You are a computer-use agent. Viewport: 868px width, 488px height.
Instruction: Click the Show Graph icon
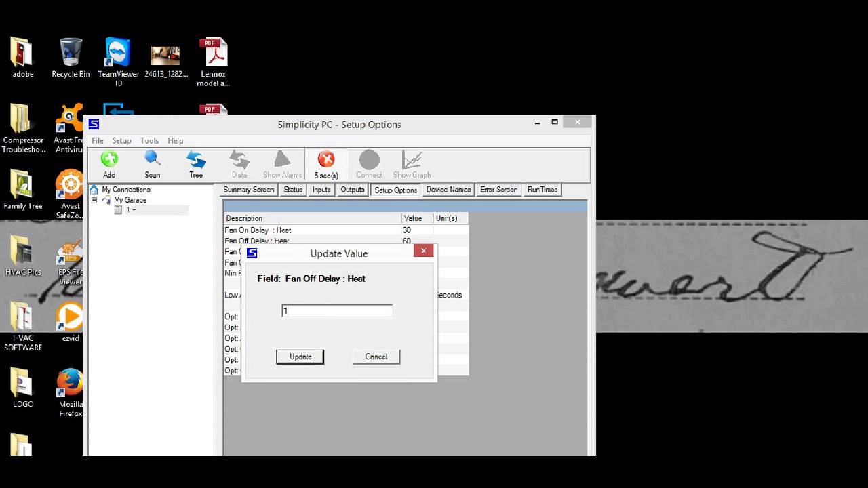coord(412,159)
